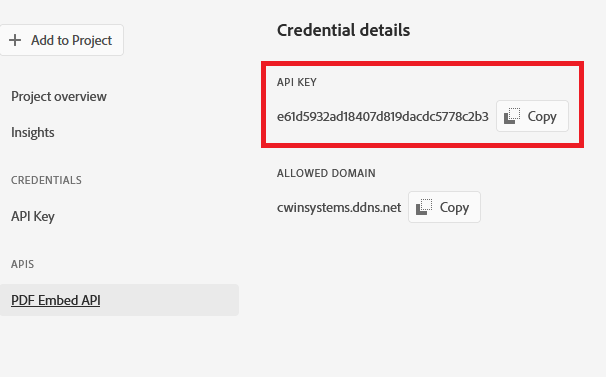Image resolution: width=606 pixels, height=377 pixels.
Task: Click the cwinsystems.ddns.net domain text
Action: (x=339, y=208)
